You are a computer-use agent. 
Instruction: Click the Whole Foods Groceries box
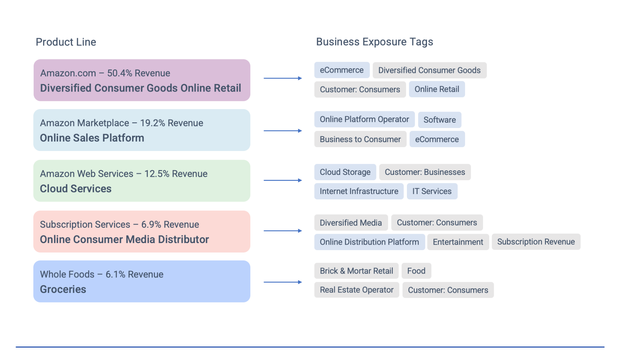pos(142,281)
